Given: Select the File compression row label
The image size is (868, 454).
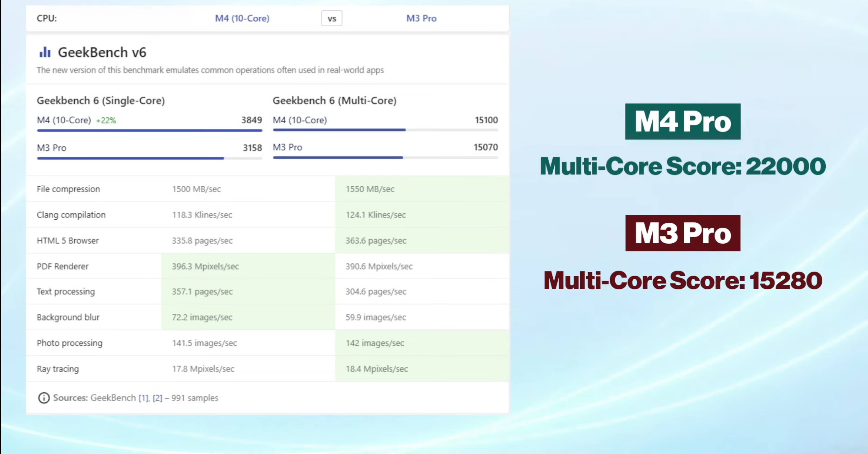Looking at the screenshot, I should pyautogui.click(x=68, y=189).
